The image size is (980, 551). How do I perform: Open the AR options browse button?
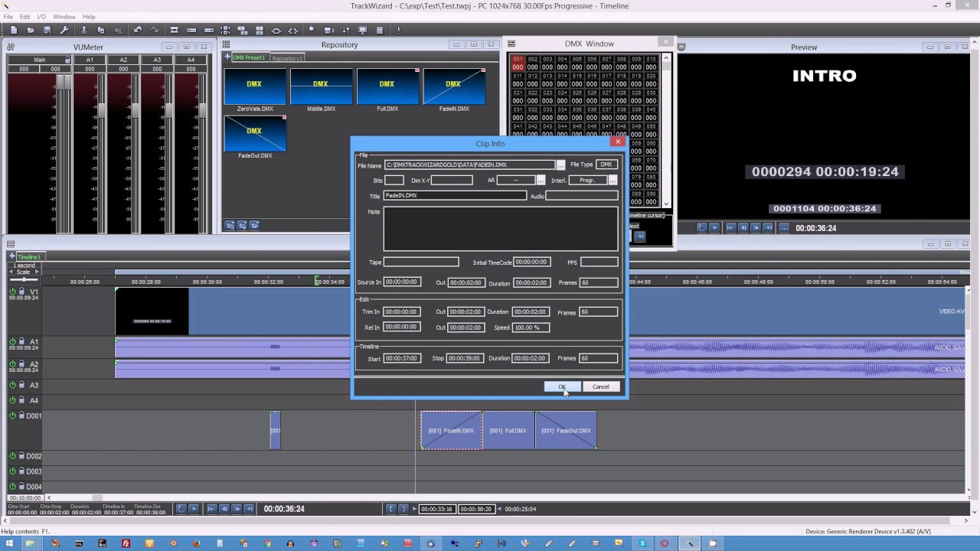click(x=541, y=180)
